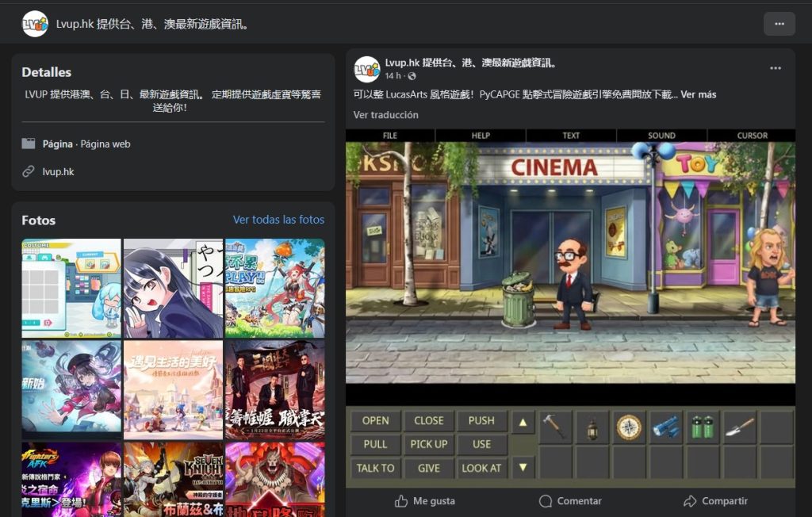Image resolution: width=812 pixels, height=517 pixels.
Task: Click the blue flashlight in the inventory
Action: (x=666, y=426)
